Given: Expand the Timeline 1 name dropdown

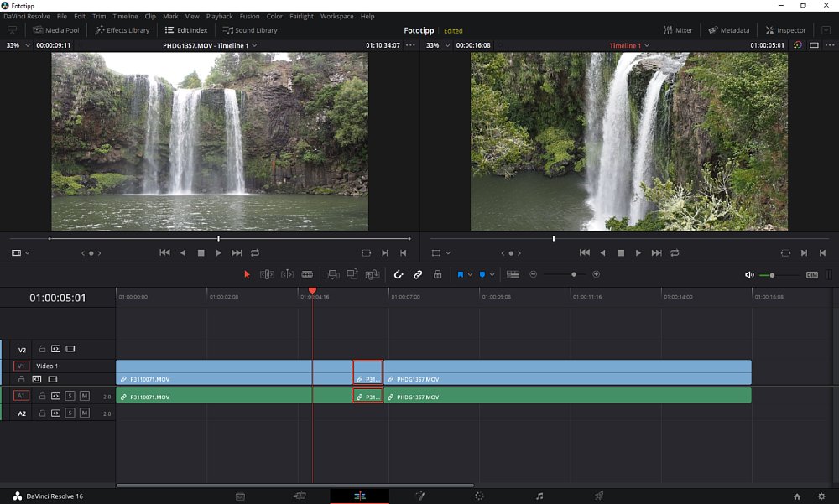Looking at the screenshot, I should [x=646, y=45].
